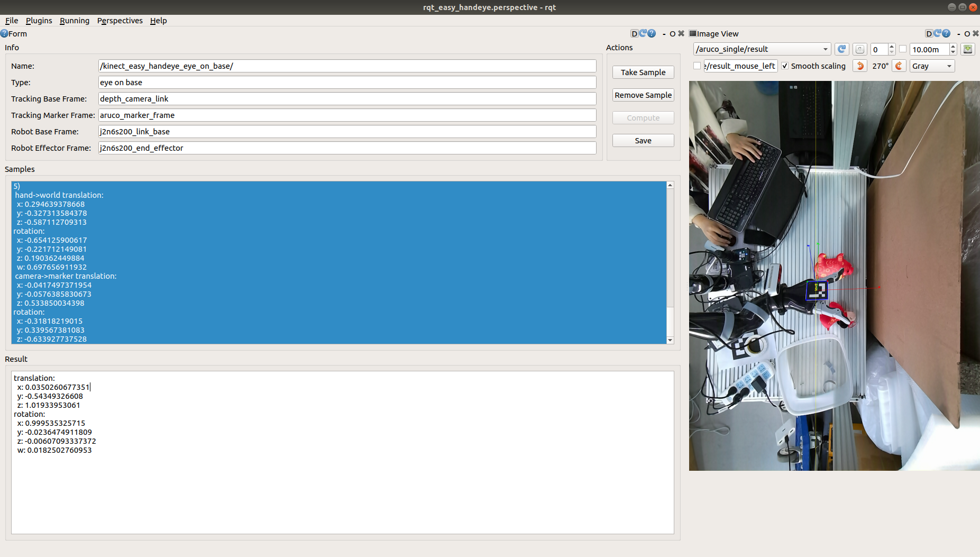This screenshot has height=557, width=980.
Task: Increase the 10.00m max range value
Action: tap(953, 47)
